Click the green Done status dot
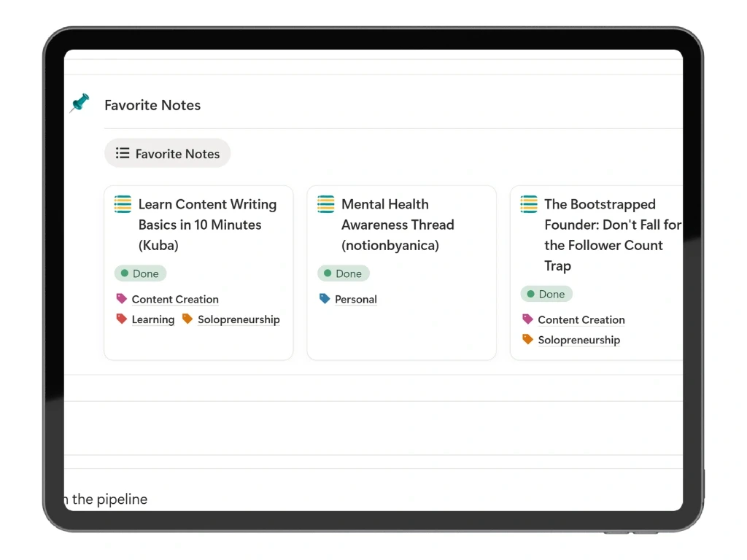 [123, 273]
